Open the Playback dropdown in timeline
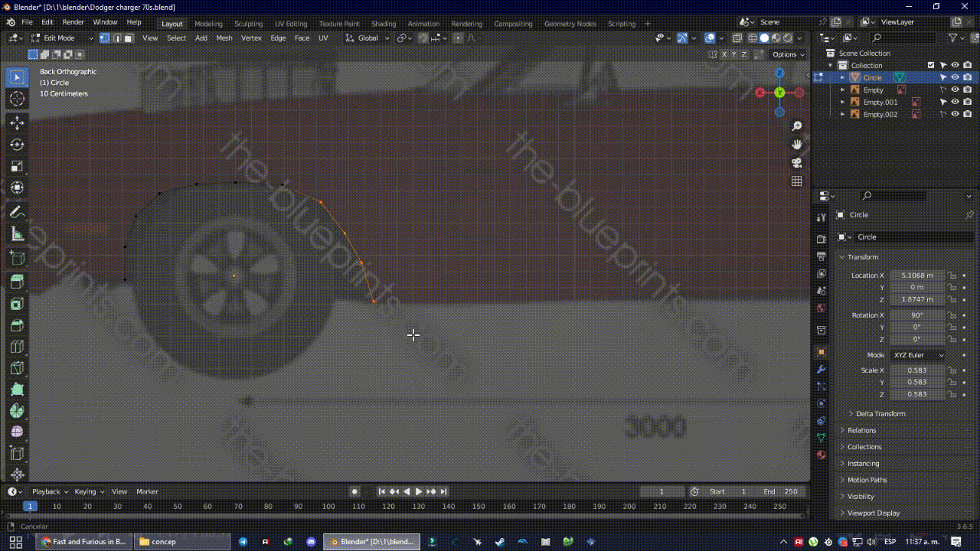The width and height of the screenshot is (980, 551). point(50,491)
